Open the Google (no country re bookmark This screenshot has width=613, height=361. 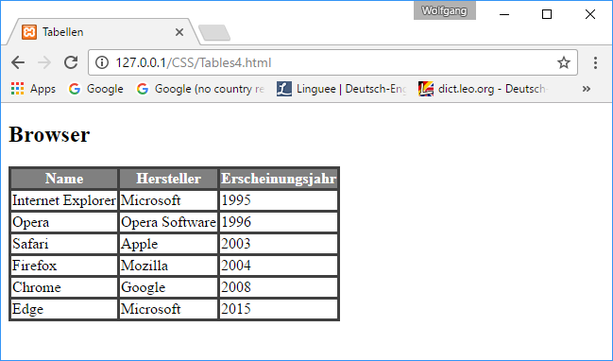pyautogui.click(x=201, y=89)
